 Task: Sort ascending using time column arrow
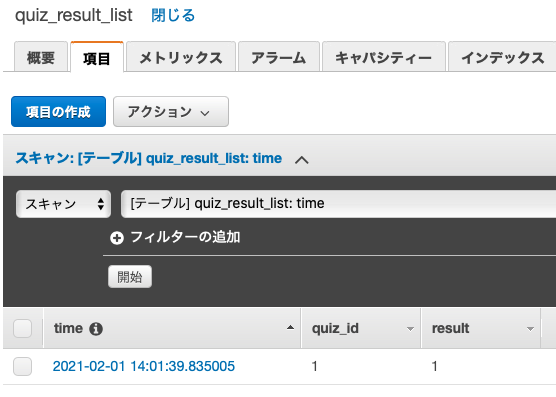click(x=290, y=328)
